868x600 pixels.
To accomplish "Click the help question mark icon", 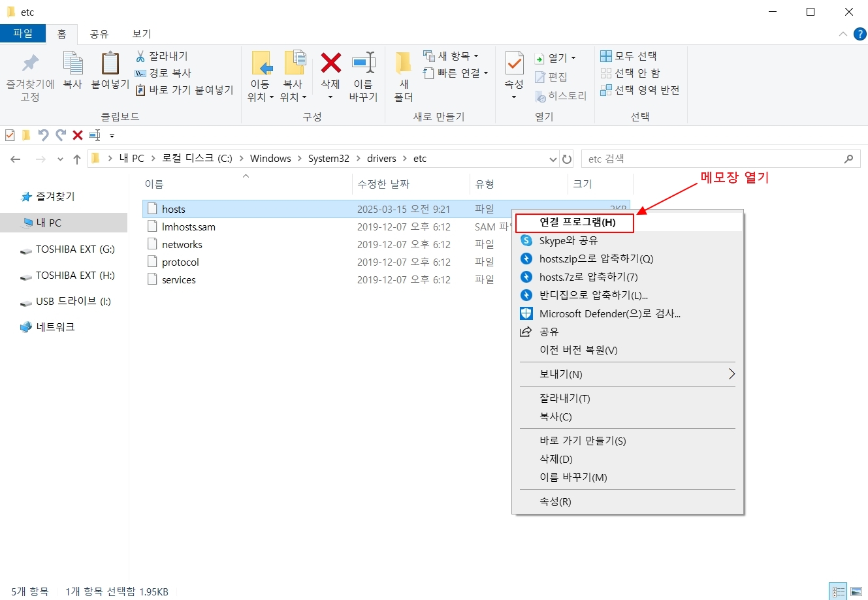I will click(860, 34).
